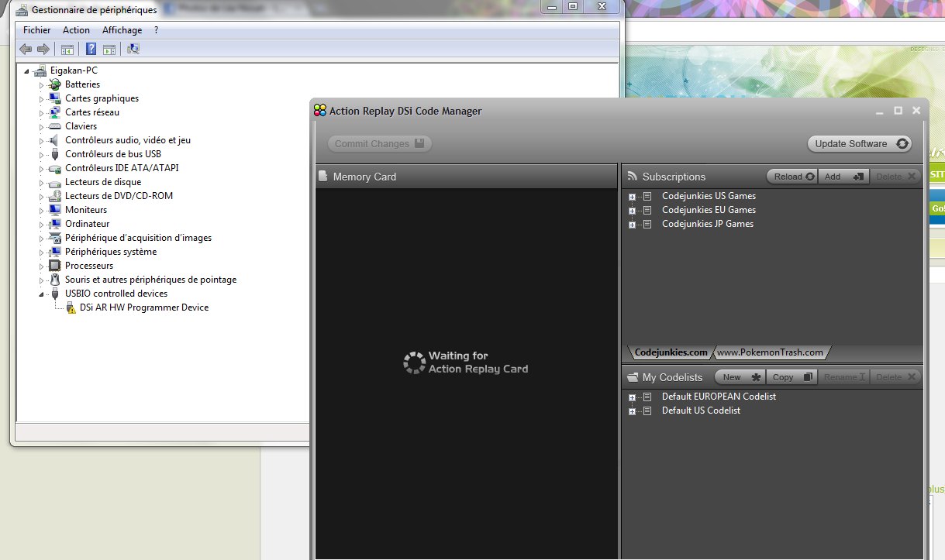This screenshot has height=560, width=945.
Task: Collapse the USBIO controlled devices node
Action: [x=42, y=294]
